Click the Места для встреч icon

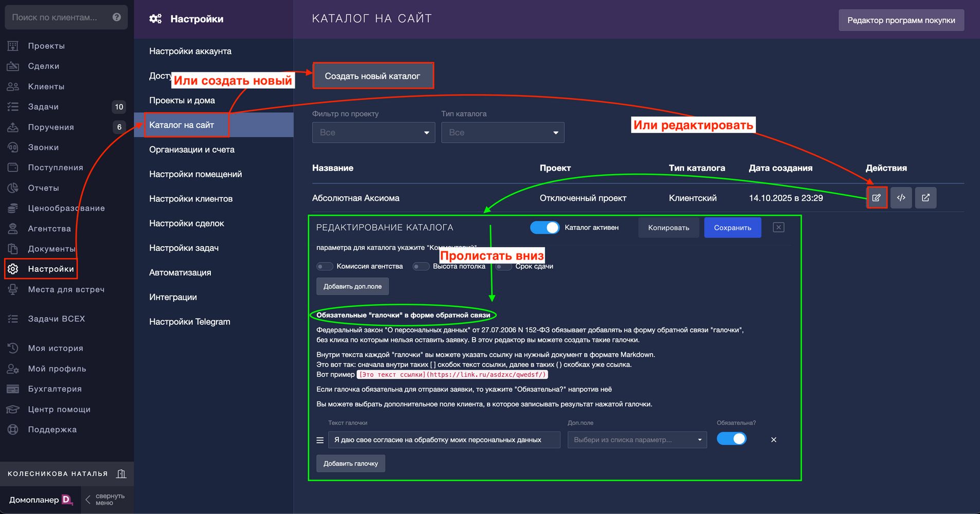point(13,289)
